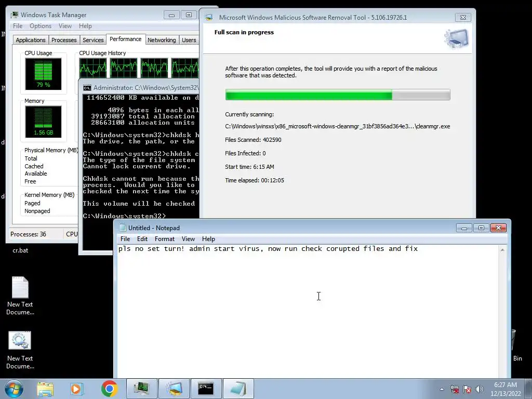
Task: Close the Malicious Software Removal Tool
Action: click(463, 17)
